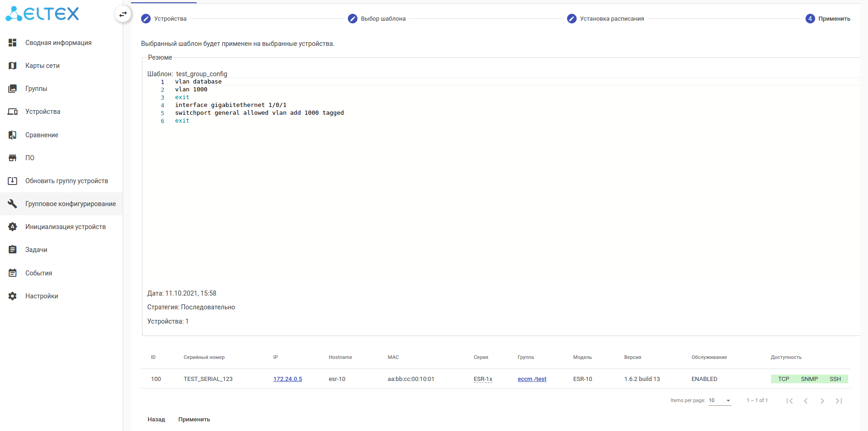Open События in the sidebar menu

tap(39, 273)
